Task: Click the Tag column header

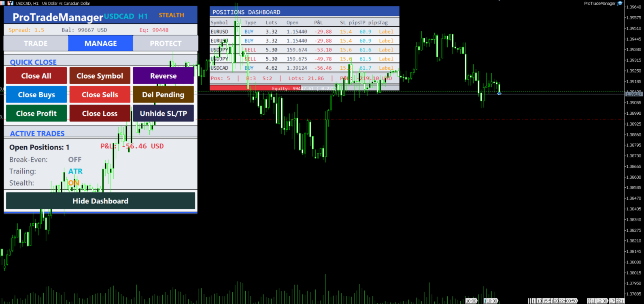Action: coord(383,23)
